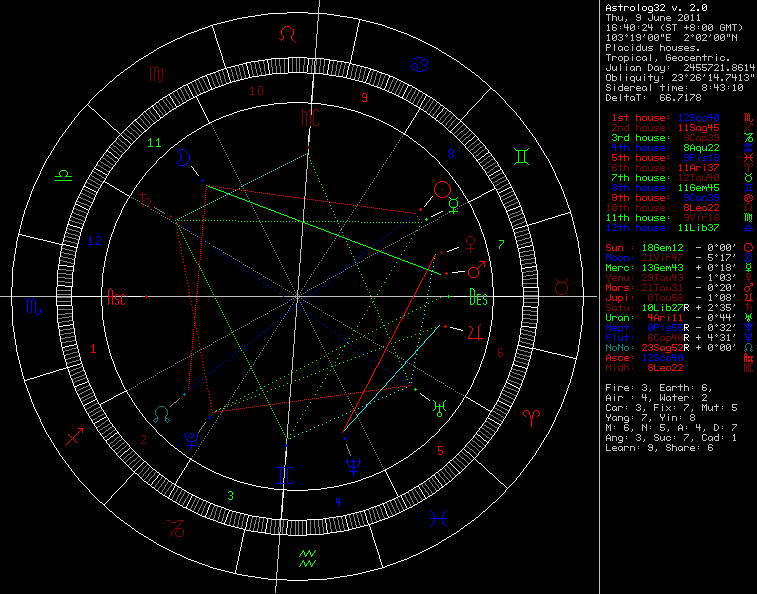Click the green Des label
This screenshot has width=757, height=594.
tap(480, 296)
